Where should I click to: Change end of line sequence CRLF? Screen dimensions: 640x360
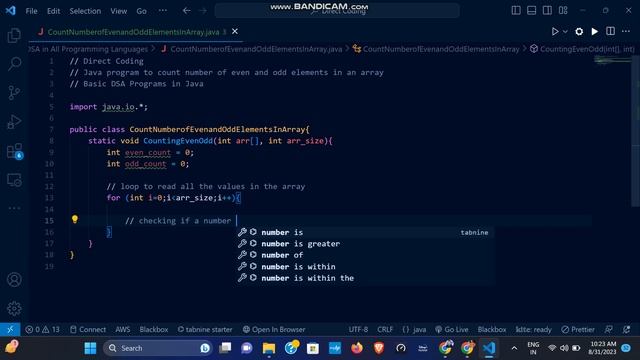385,329
